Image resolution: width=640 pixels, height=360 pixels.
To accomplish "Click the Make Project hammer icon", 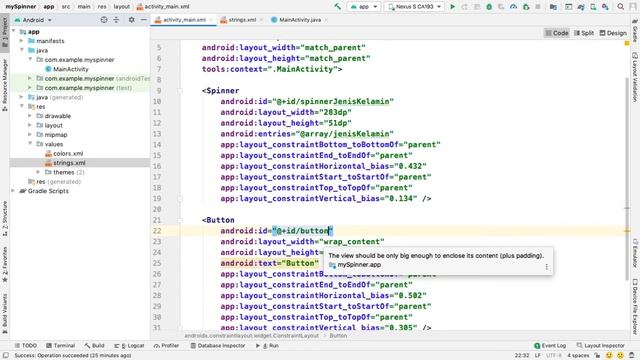I will pos(338,7).
